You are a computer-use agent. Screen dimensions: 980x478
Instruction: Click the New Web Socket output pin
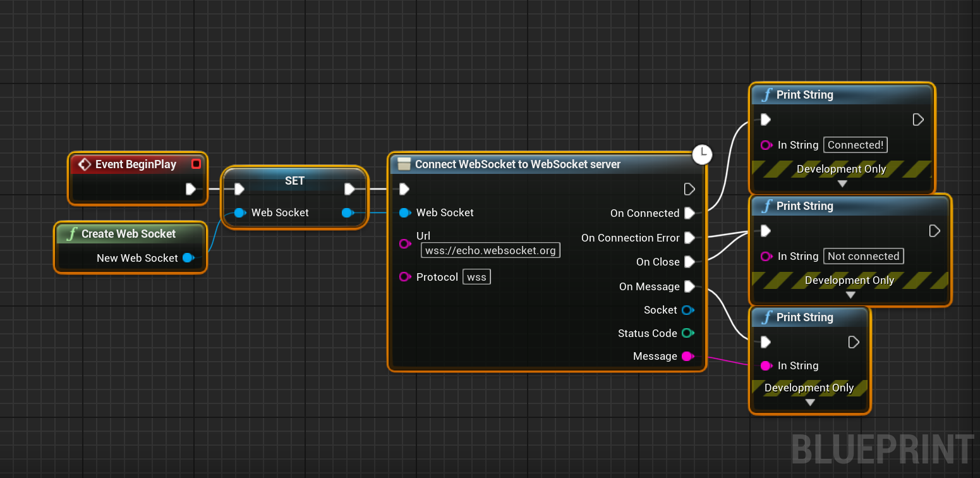click(x=188, y=258)
